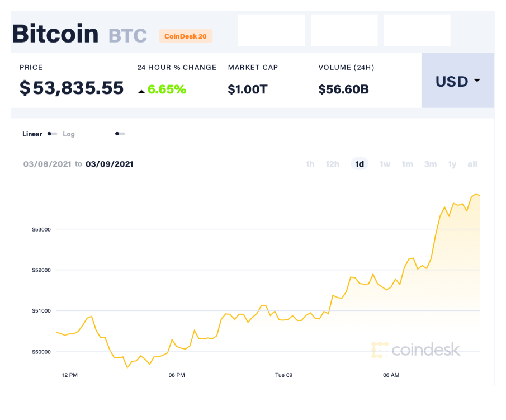
Task: Select the all time range
Action: pyautogui.click(x=472, y=164)
